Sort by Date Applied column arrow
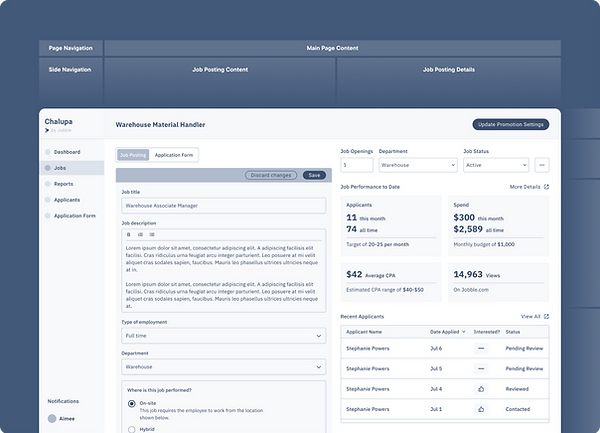Screen dimensions: 600x433 (464, 332)
